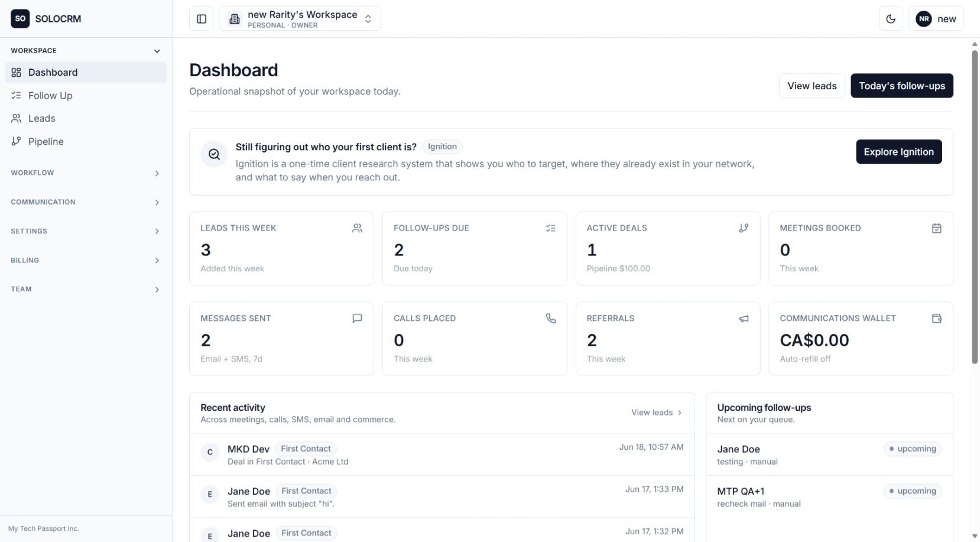980x542 pixels.
Task: Click upcoming status badge for Jane Doe
Action: tap(912, 449)
